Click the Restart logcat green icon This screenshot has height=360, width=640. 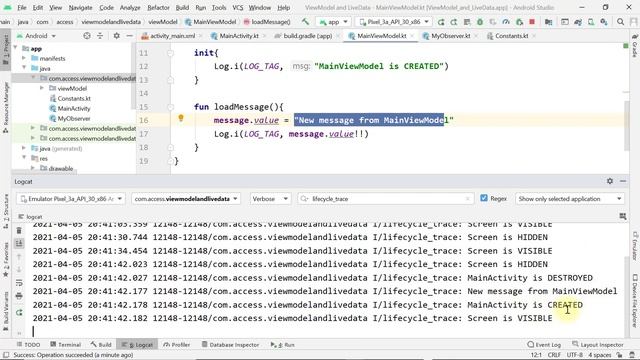pyautogui.click(x=19, y=313)
